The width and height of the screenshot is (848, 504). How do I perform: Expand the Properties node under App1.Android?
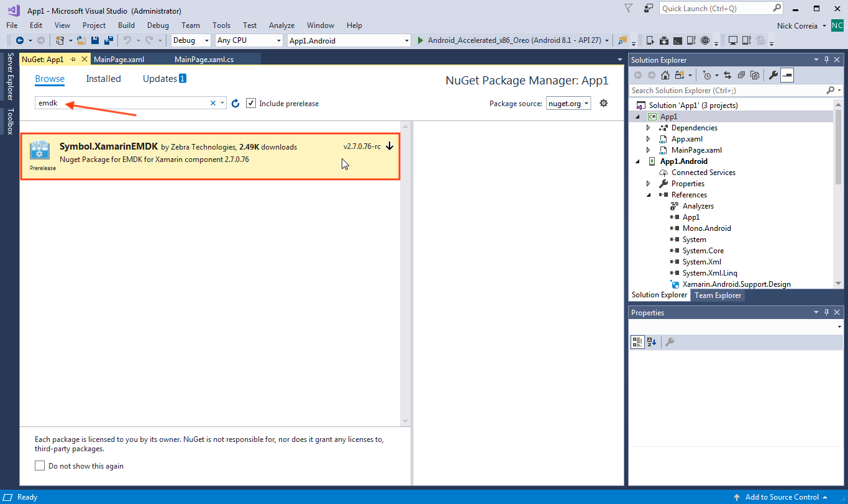pyautogui.click(x=649, y=184)
